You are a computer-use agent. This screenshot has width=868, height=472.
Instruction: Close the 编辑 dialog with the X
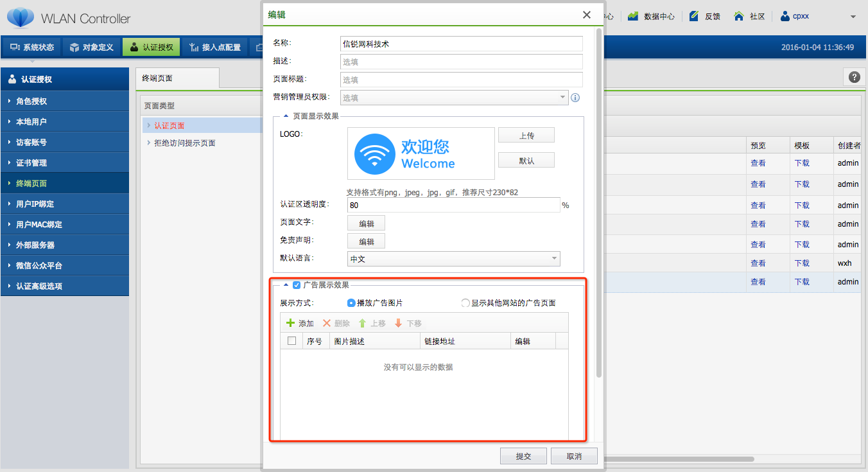click(587, 15)
